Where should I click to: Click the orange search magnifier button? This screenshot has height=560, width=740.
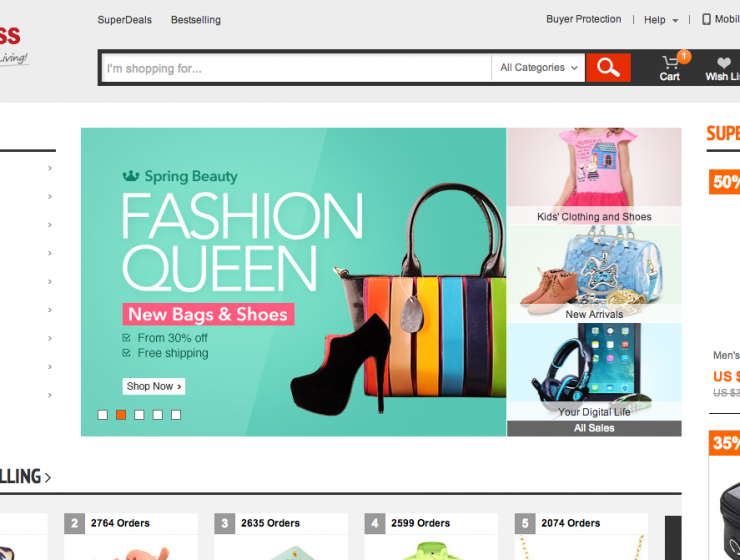(608, 68)
